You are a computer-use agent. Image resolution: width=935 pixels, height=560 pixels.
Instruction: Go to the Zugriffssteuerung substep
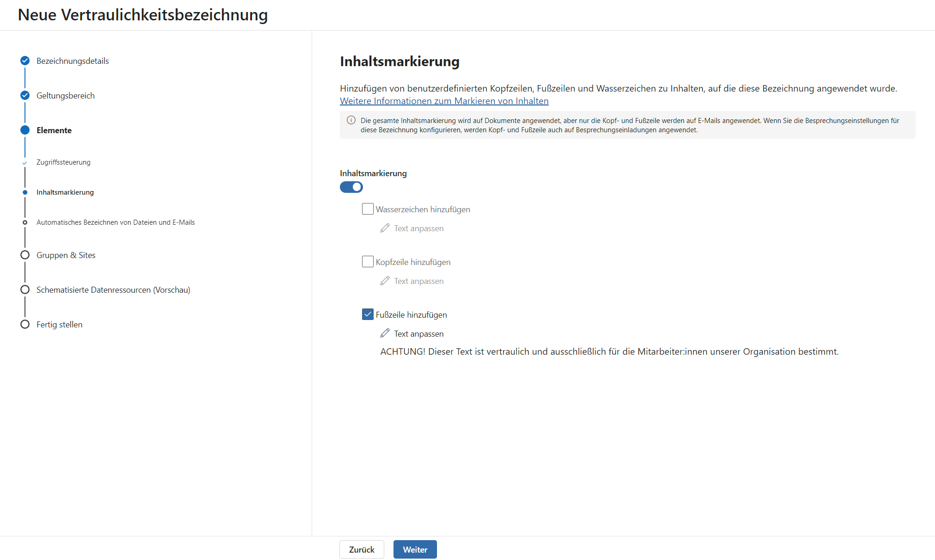pyautogui.click(x=63, y=162)
